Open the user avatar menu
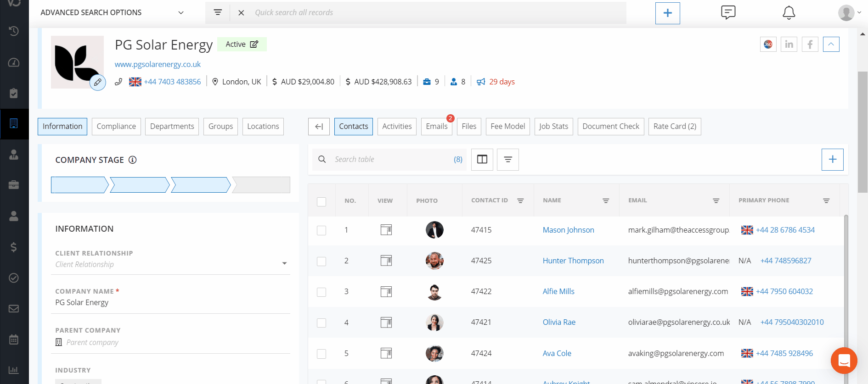This screenshot has width=868, height=384. coord(849,13)
